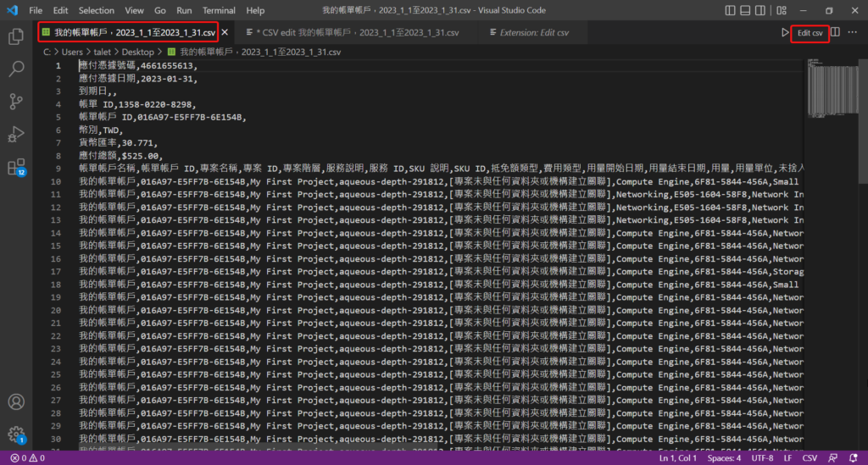Open the Search view in activity bar
This screenshot has height=465, width=868.
tap(16, 69)
